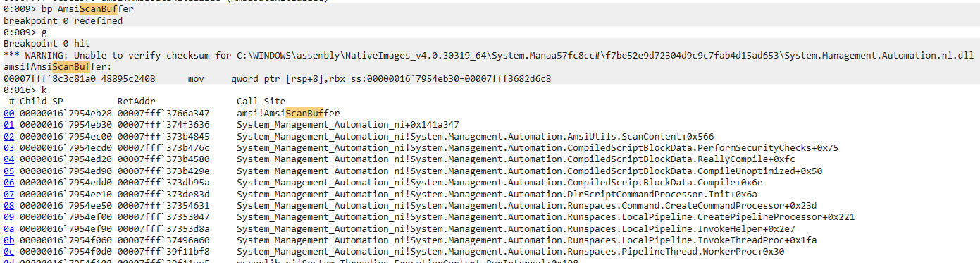Click call site 'amsi!AmsiScanBuffer' in frame 00
980x263 pixels.
[289, 113]
